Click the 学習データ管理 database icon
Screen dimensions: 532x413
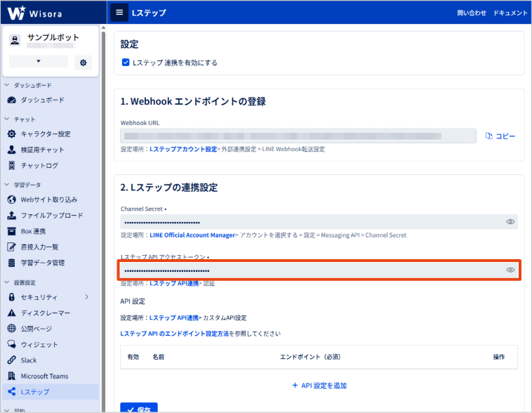pyautogui.click(x=11, y=263)
